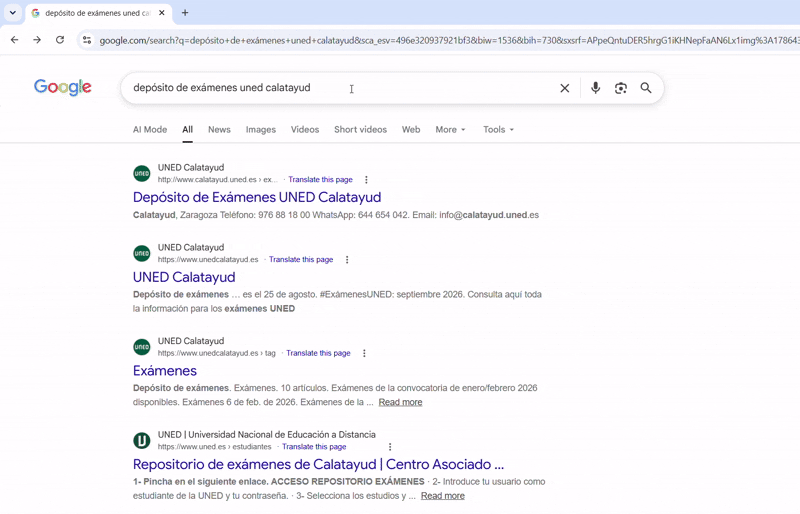Switch to Images results tab
This screenshot has height=514, width=800.
[261, 130]
